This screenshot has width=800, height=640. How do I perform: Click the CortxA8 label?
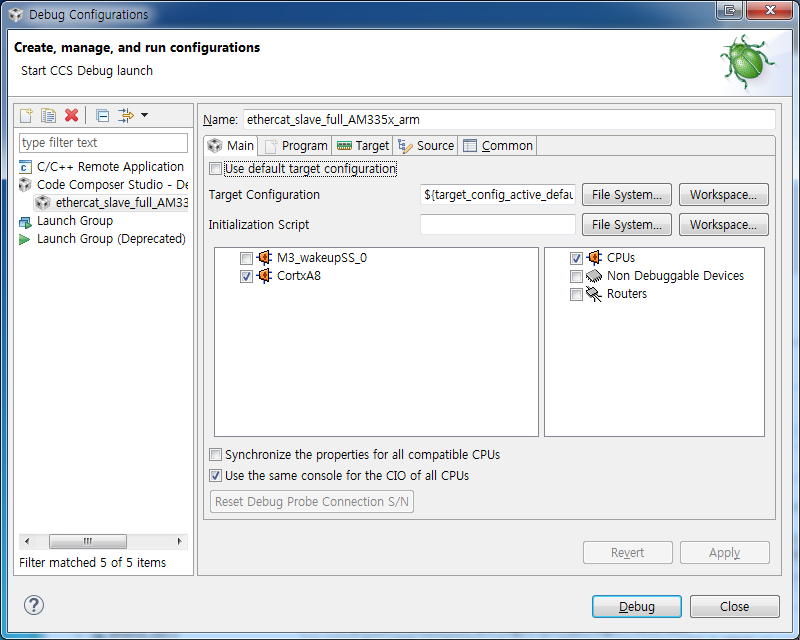[299, 276]
